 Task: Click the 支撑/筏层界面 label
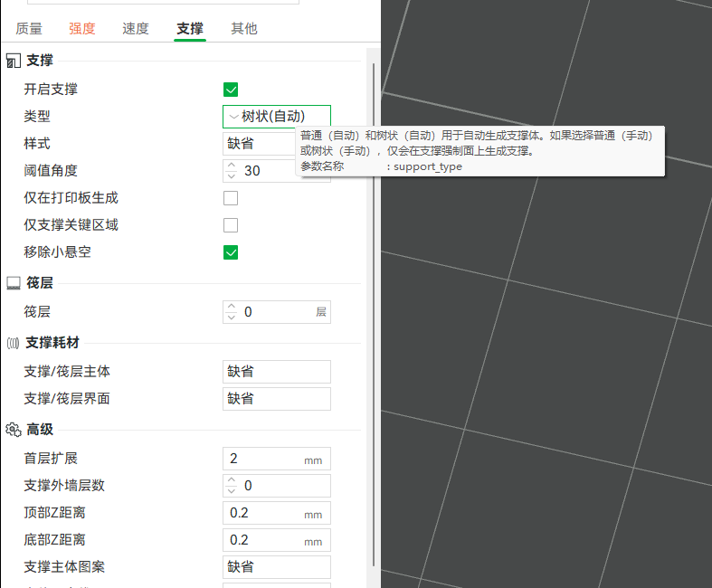point(67,399)
